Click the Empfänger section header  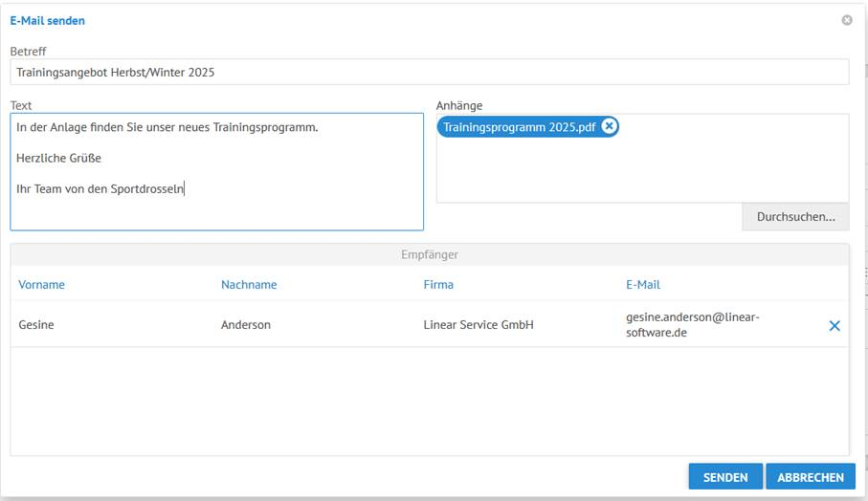pos(429,255)
